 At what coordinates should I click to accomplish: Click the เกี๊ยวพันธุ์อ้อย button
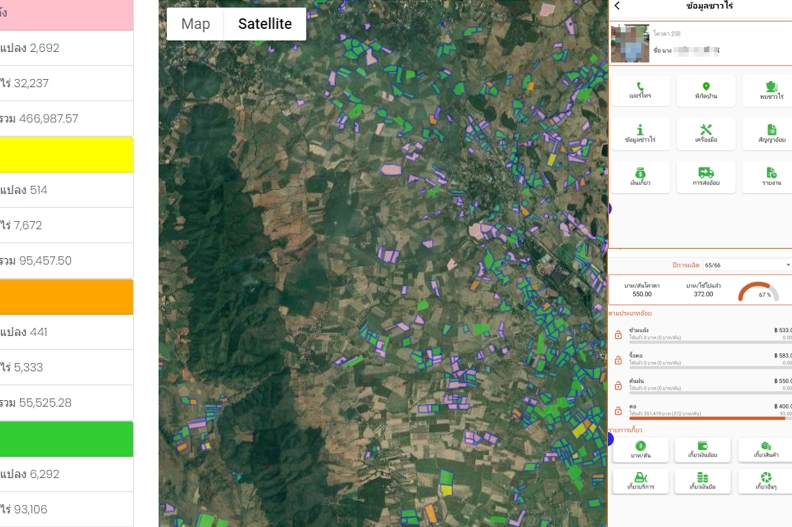pos(702,450)
